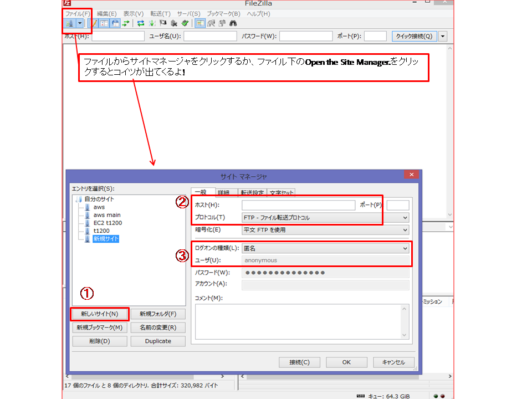Open the ブックマーク(B) menu
Screen dimensions: 532x399
click(223, 13)
